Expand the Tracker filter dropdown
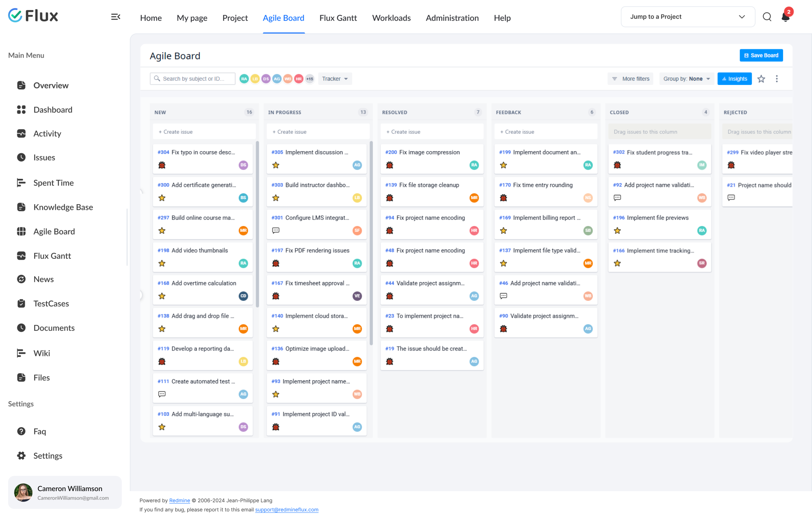Screen dimensions: 812x519 coord(335,79)
